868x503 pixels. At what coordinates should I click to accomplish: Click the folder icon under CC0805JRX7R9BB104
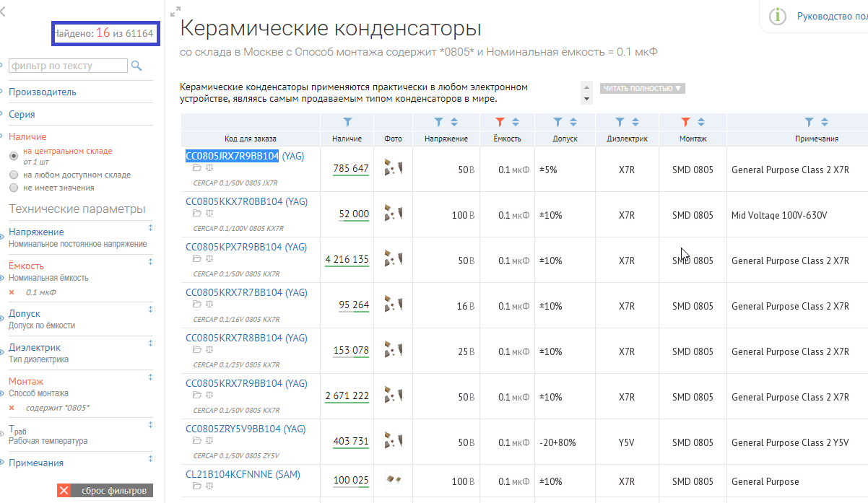coord(197,168)
